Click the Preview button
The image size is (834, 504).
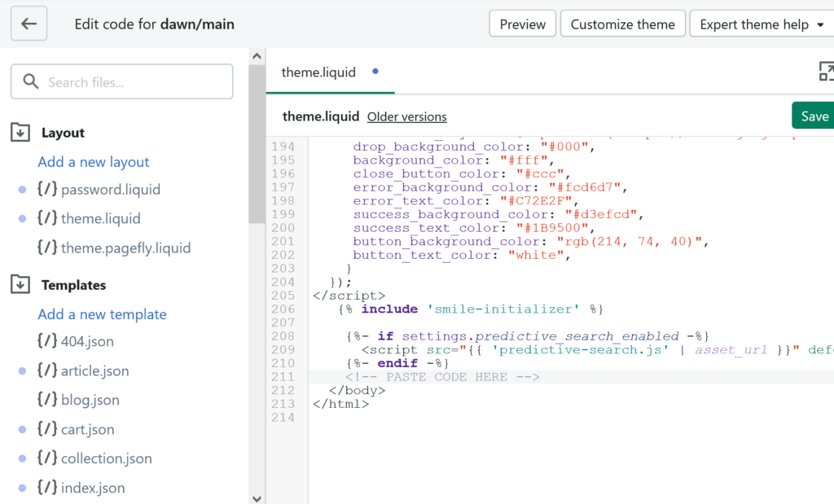click(522, 24)
